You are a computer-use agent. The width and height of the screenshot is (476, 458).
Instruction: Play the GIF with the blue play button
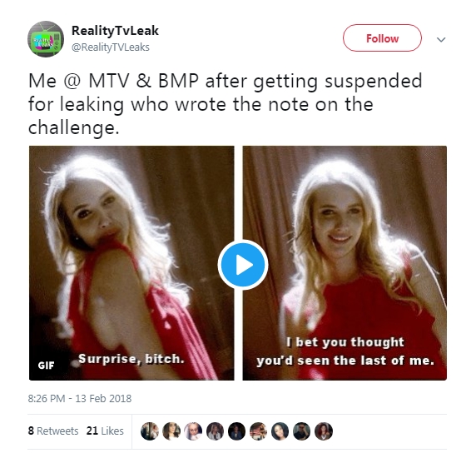click(243, 265)
